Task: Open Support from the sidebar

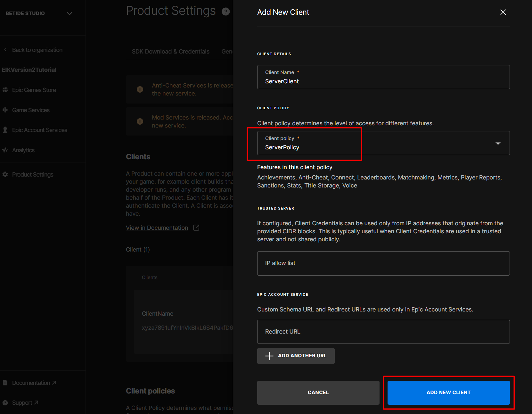Action: click(x=22, y=402)
